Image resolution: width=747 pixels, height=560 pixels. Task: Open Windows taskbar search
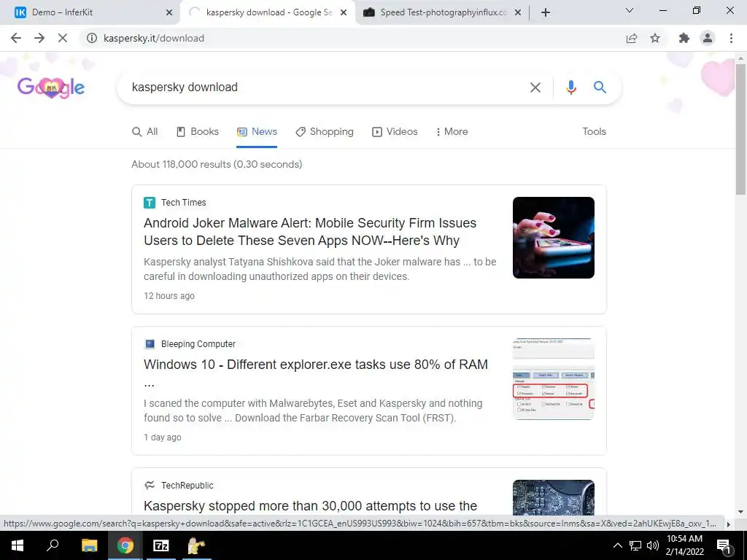click(53, 545)
